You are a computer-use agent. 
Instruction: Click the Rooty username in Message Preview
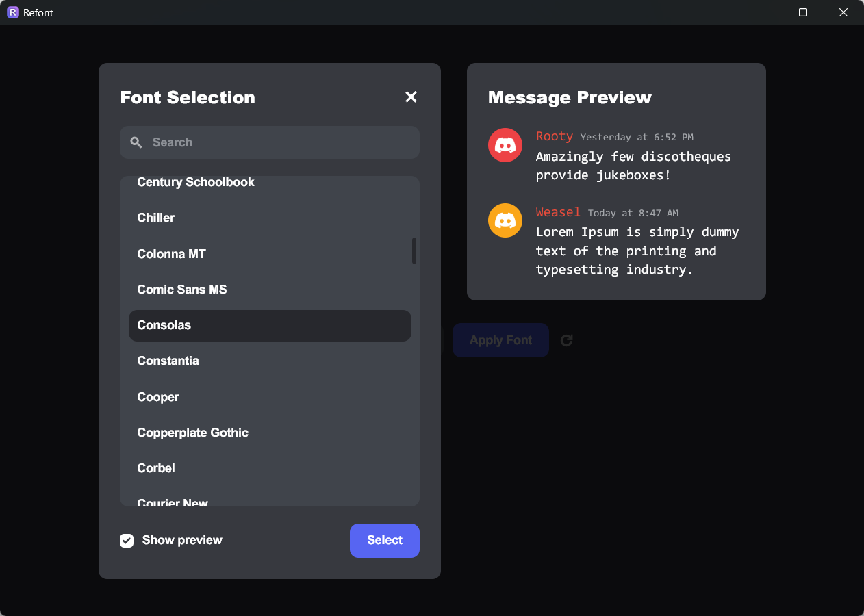point(555,136)
